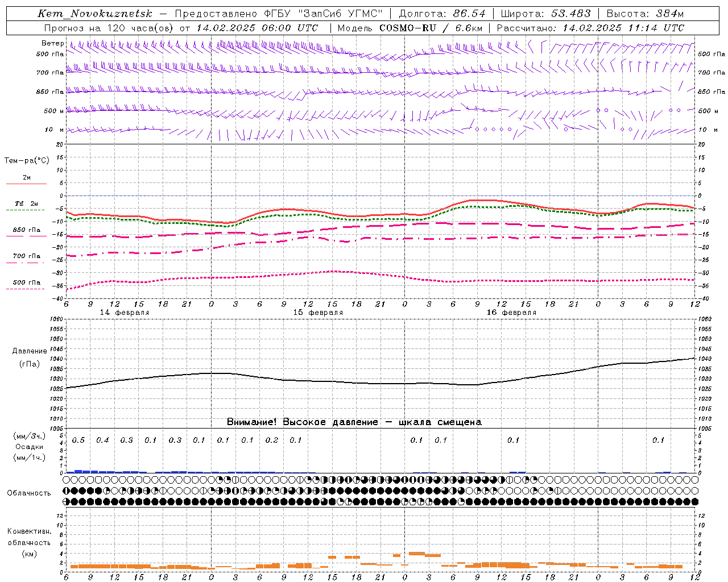Click the 14 февраля date label
728x582 pixels.
[125, 313]
